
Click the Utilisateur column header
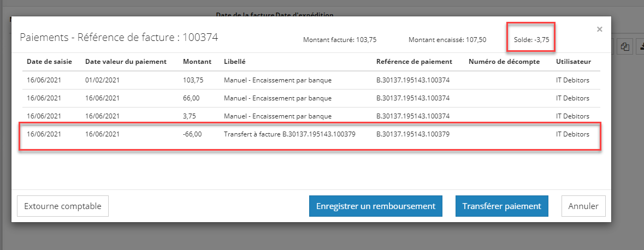coord(573,62)
